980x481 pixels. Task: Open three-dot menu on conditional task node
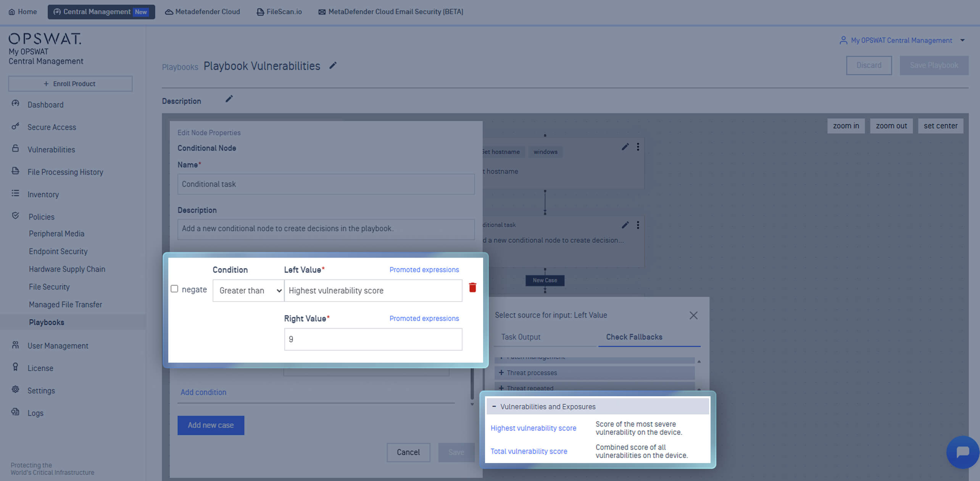pyautogui.click(x=638, y=225)
